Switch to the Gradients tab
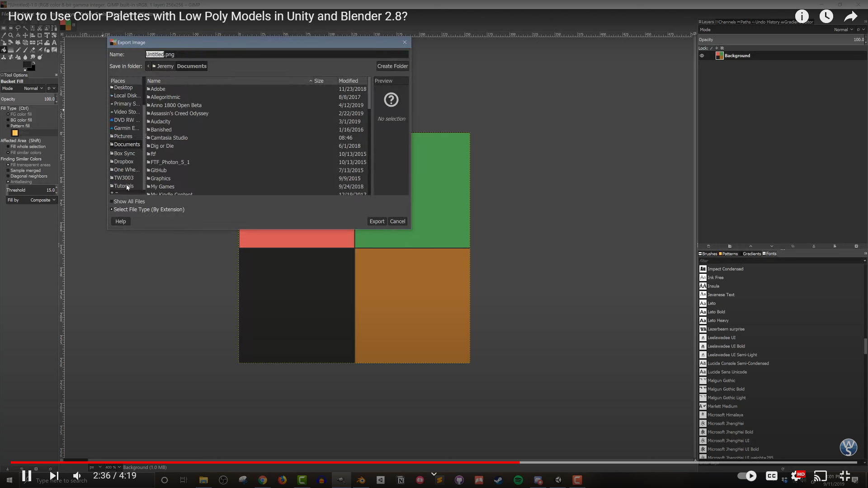 [x=751, y=254]
